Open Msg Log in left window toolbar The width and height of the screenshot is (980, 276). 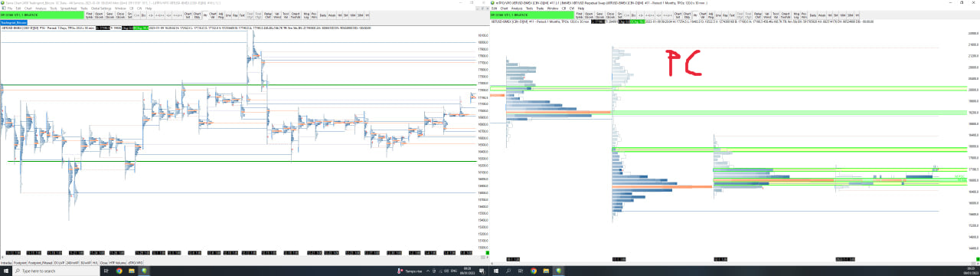pyautogui.click(x=306, y=15)
